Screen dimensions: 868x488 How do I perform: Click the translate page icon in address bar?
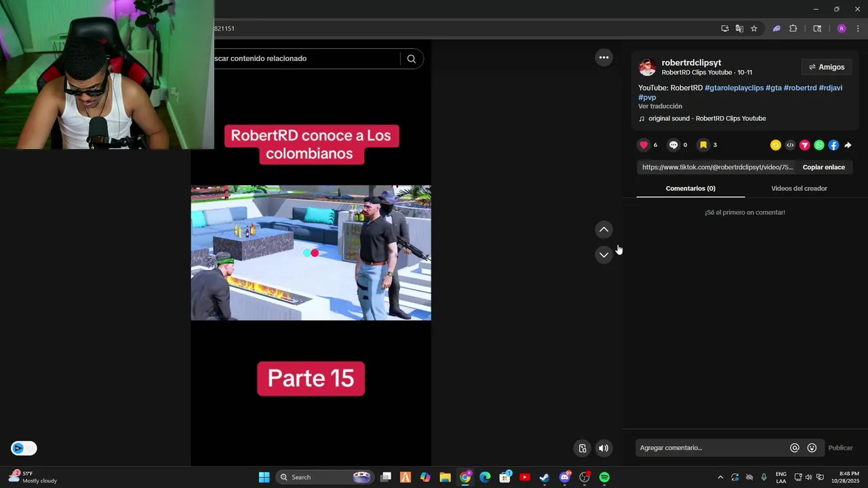[x=739, y=28]
